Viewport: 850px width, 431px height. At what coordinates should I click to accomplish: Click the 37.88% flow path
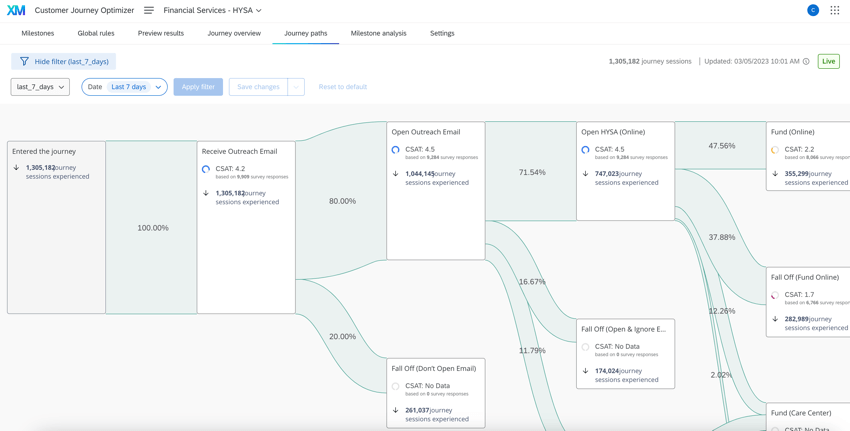[722, 237]
